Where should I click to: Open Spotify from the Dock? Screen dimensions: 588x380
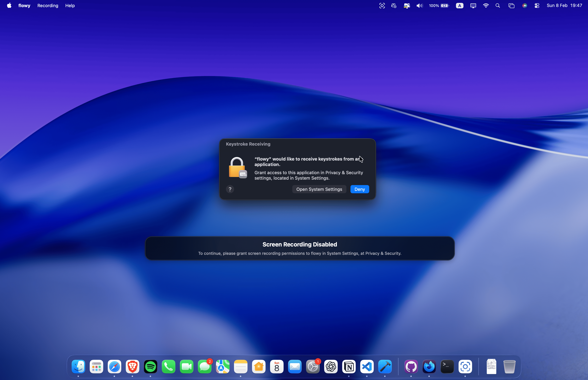(x=151, y=367)
